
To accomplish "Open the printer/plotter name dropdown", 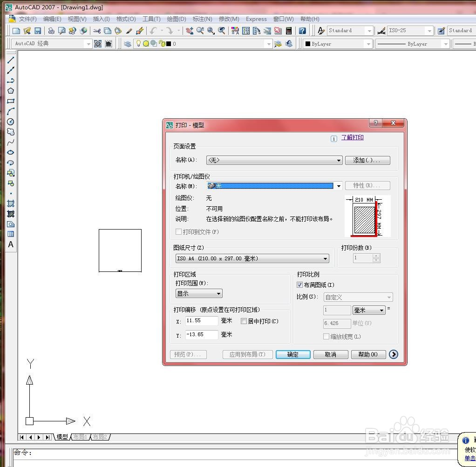I will pos(274,186).
